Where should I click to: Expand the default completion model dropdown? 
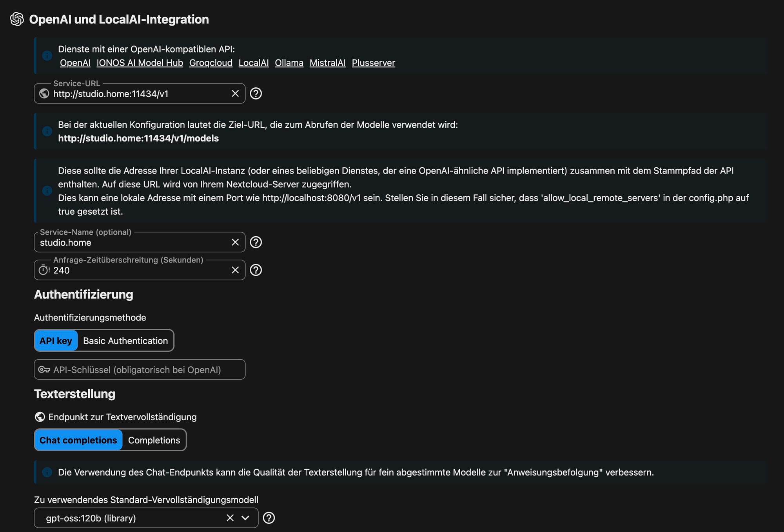(246, 518)
